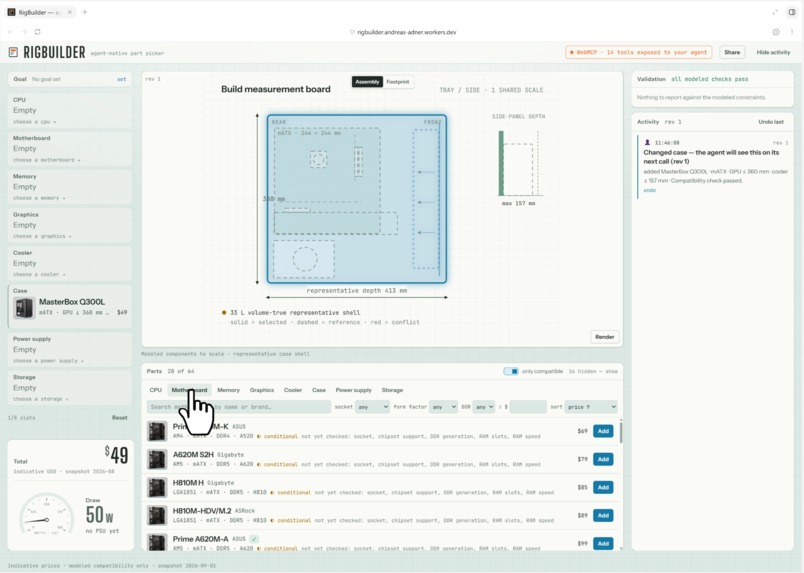Close the RigBuilder browser tab

70,12
